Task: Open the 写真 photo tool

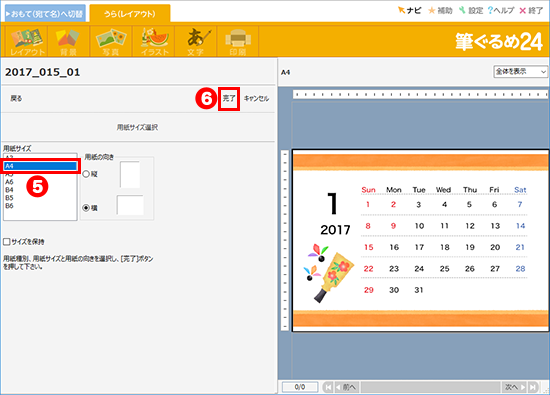Action: pos(111,41)
